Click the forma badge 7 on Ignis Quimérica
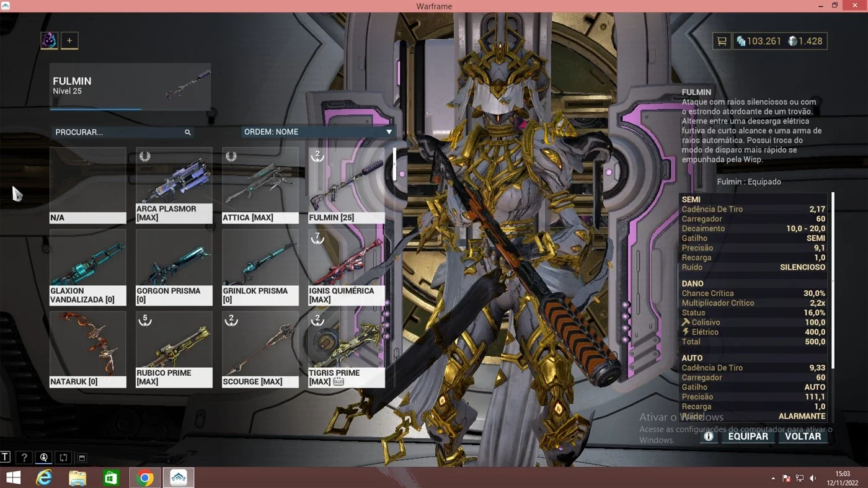 pos(317,238)
